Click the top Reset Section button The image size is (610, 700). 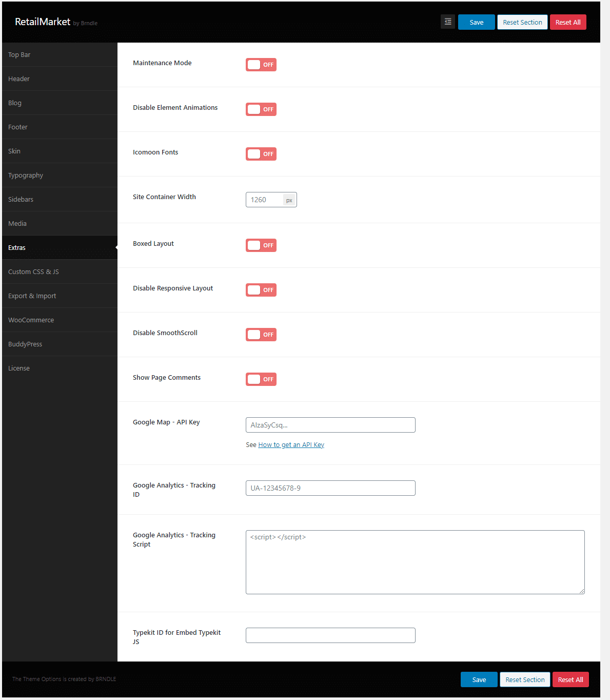click(x=522, y=22)
